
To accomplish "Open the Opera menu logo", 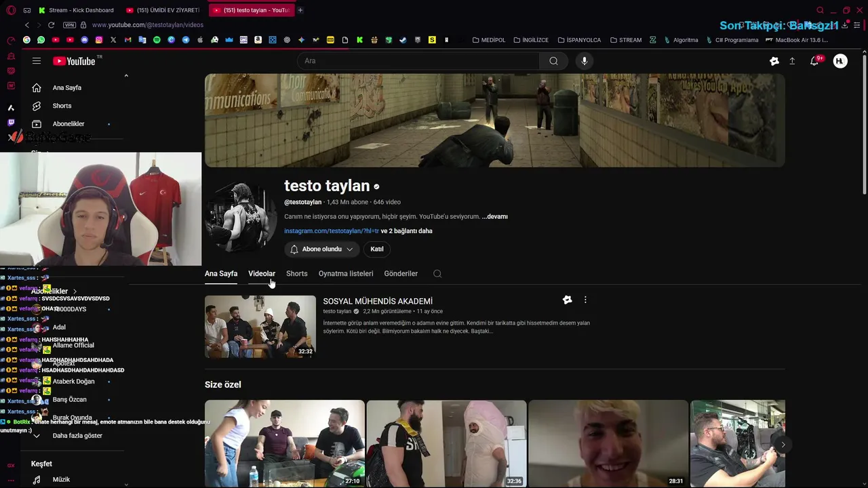I will (x=11, y=10).
